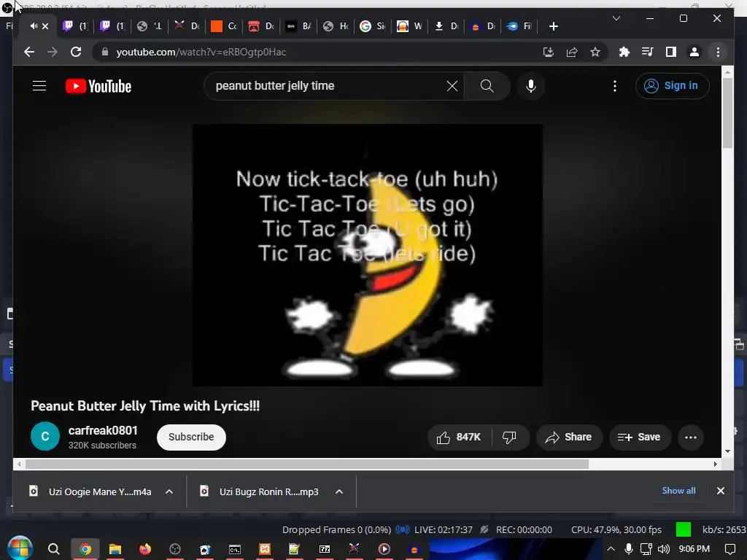Screen dimensions: 747x560
Task: Click the scroll-down arrow of the page scrollbar
Action: pos(727,451)
